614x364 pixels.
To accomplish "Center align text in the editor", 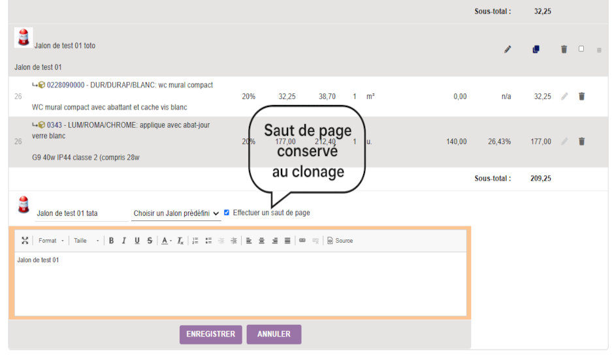I will pos(262,241).
